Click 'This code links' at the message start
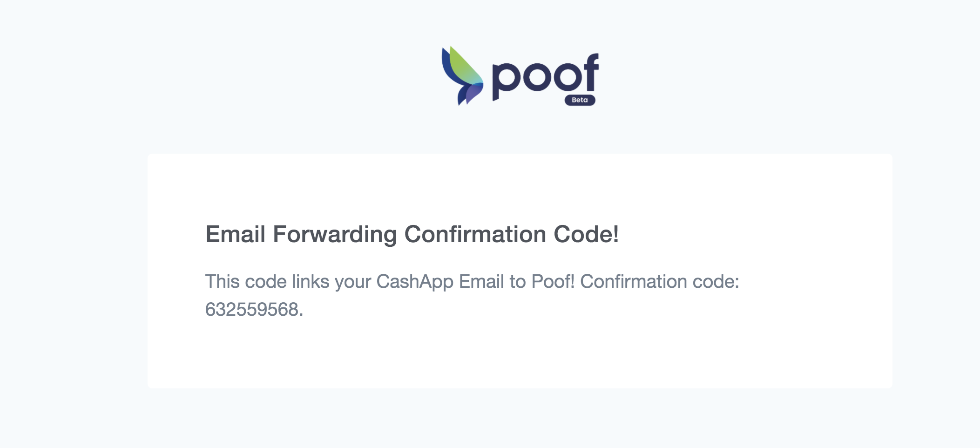 (x=267, y=282)
